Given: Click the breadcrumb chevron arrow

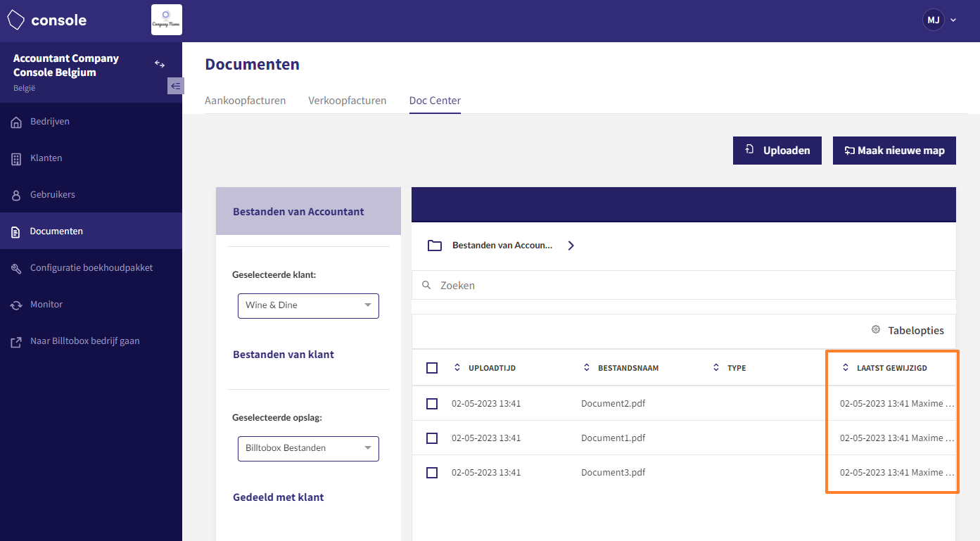Looking at the screenshot, I should tap(571, 246).
